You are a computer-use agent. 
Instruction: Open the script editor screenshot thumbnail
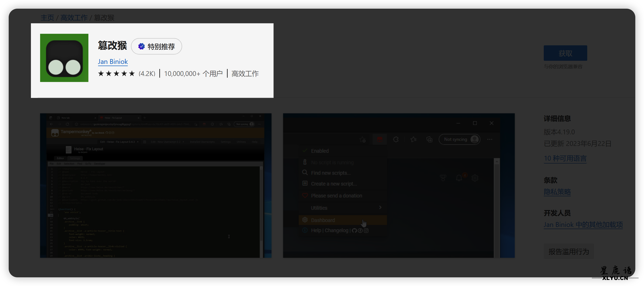click(156, 185)
